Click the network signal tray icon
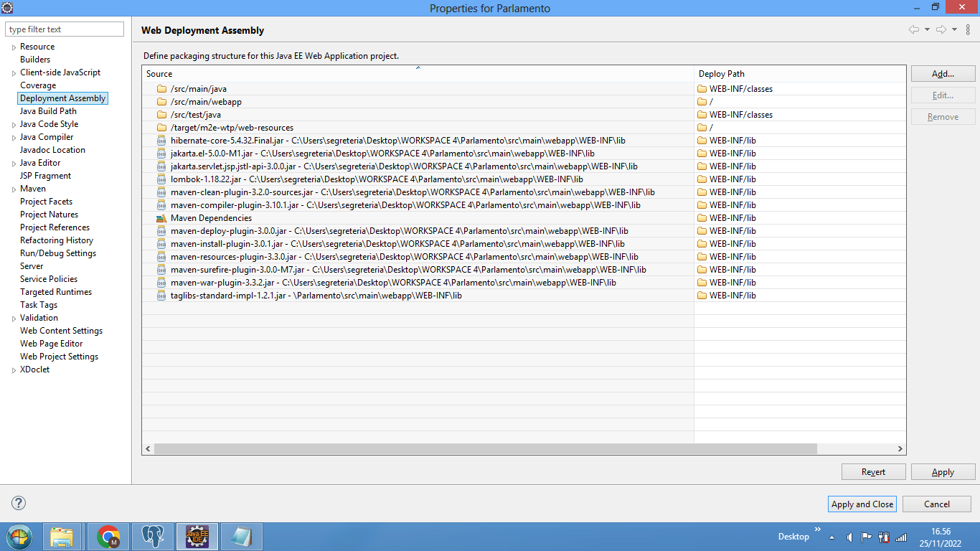 tap(902, 537)
